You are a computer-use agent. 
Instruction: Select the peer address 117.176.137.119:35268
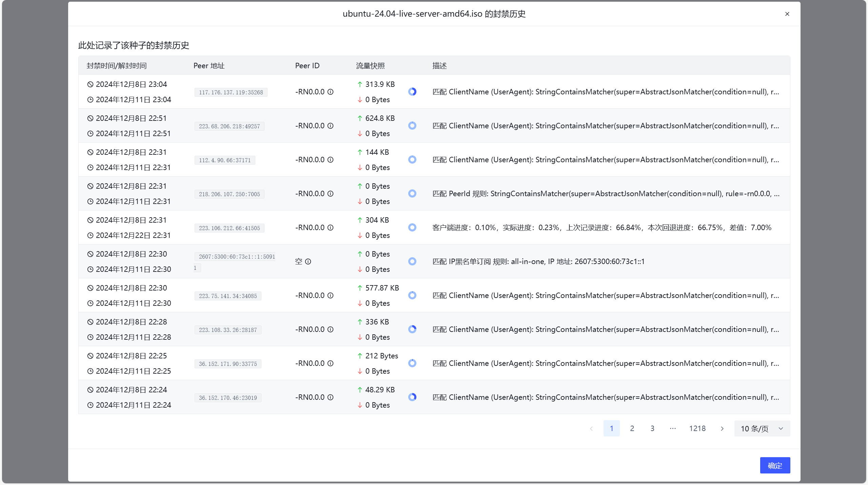click(x=231, y=92)
